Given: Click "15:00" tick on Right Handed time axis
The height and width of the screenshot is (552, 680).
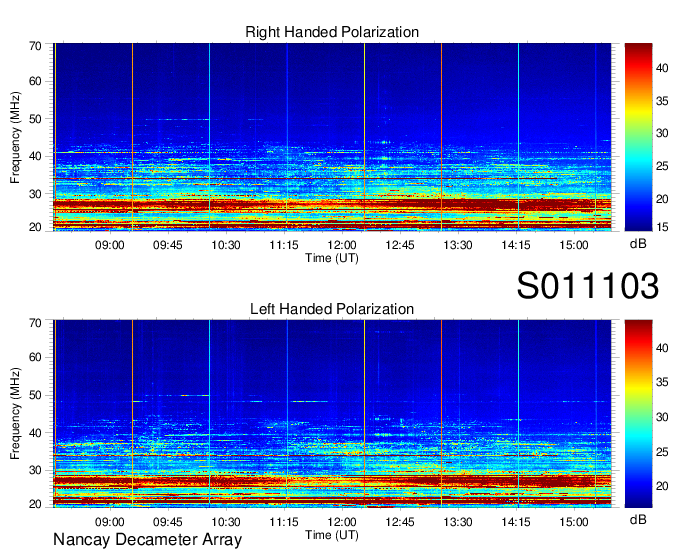Looking at the screenshot, I should 574,245.
